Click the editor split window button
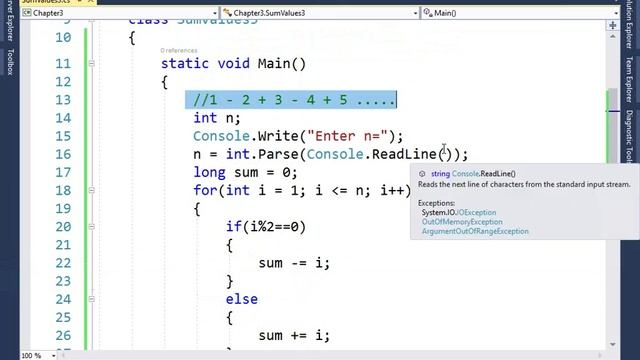The image size is (640, 360). pyautogui.click(x=612, y=25)
